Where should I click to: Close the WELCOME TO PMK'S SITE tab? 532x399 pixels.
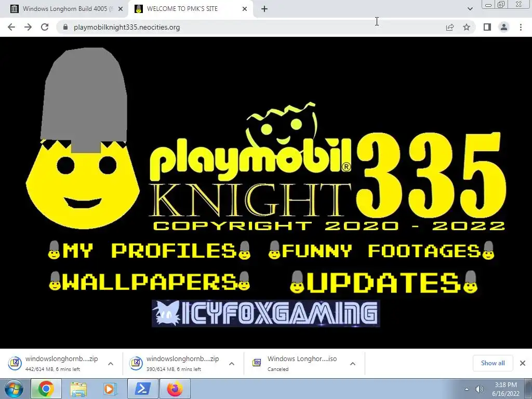[x=245, y=9]
